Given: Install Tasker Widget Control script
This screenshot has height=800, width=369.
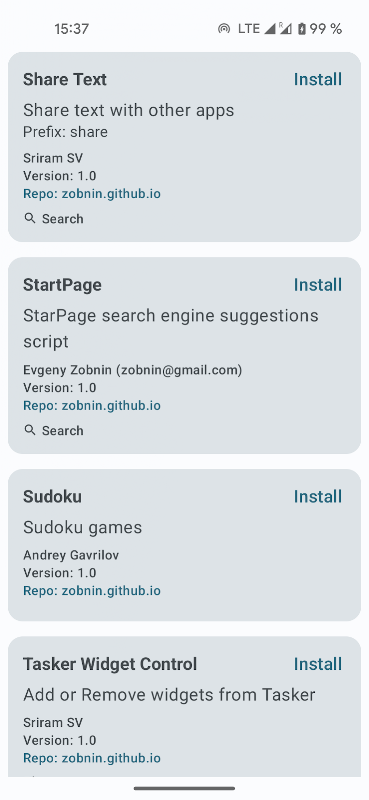Looking at the screenshot, I should pyautogui.click(x=317, y=664).
